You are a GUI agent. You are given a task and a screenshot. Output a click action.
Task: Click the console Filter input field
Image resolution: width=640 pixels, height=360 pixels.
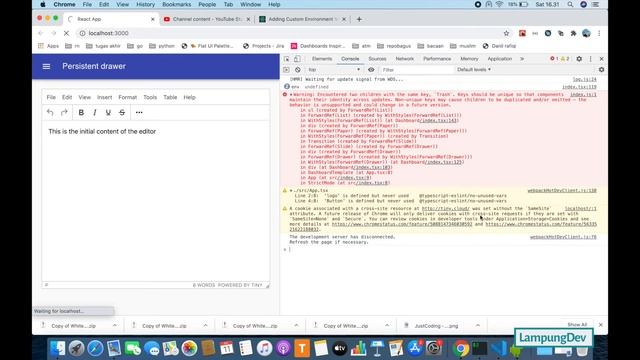416,70
